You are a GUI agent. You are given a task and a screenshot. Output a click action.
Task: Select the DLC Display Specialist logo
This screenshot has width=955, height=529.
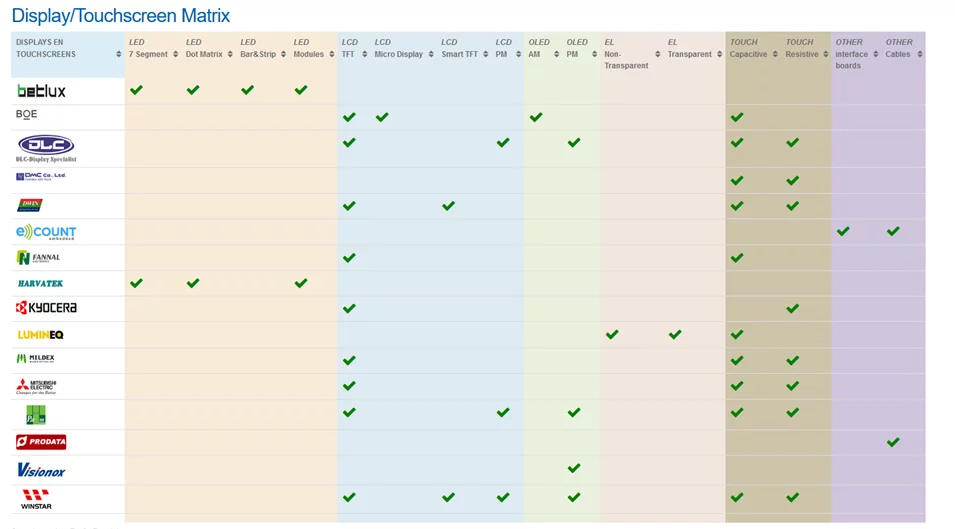click(x=46, y=149)
